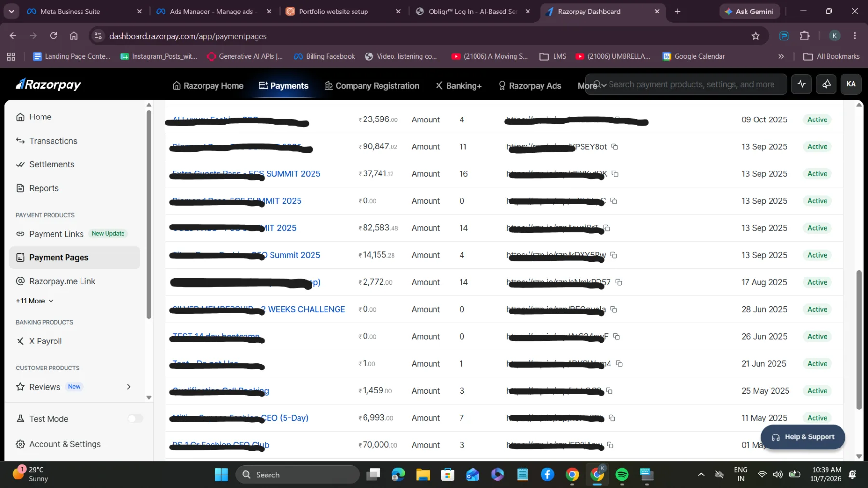Click Help & Support button
The width and height of the screenshot is (868, 488).
pos(803,437)
